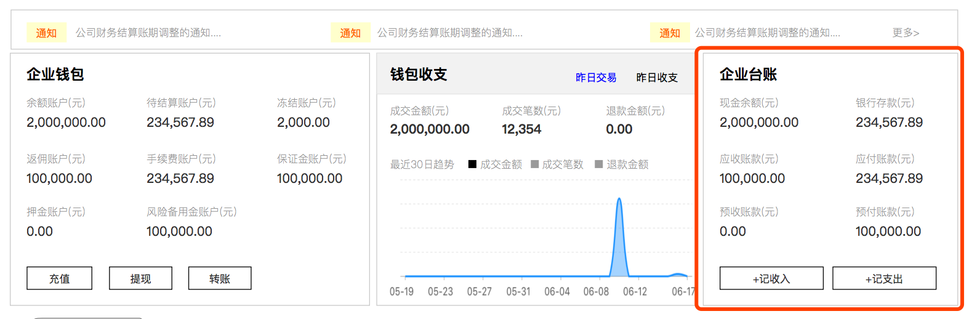
Task: Click the 05-19 date on chart axis
Action: (x=401, y=291)
